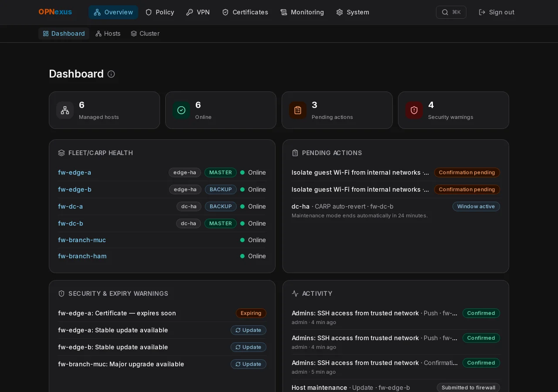Click the BACKUP badge on fw-dc-a
This screenshot has width=558, height=392.
tap(221, 206)
